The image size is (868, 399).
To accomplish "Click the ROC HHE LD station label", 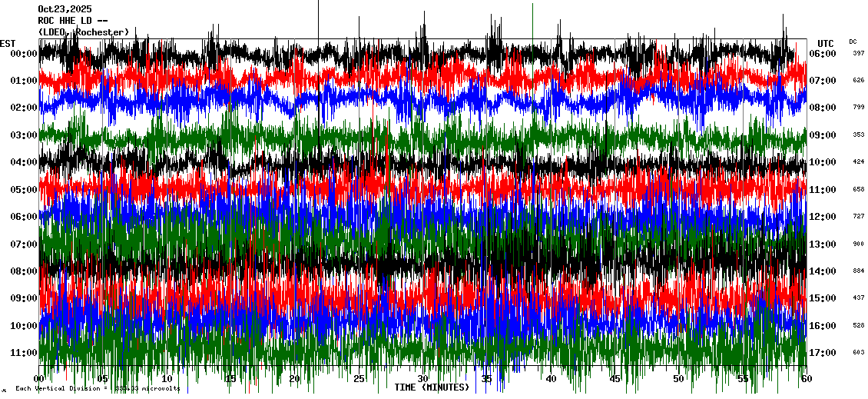I will click(x=75, y=21).
